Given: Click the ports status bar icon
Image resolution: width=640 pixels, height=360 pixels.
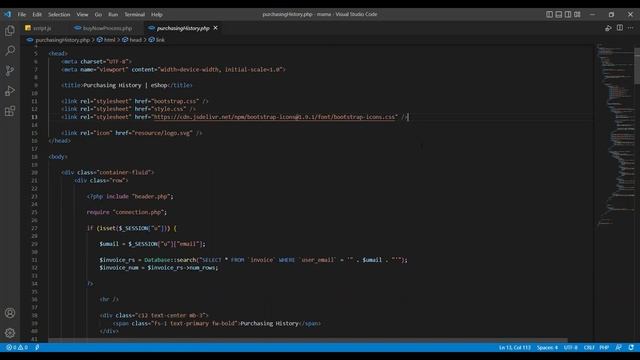Looking at the screenshot, I should tap(37, 348).
